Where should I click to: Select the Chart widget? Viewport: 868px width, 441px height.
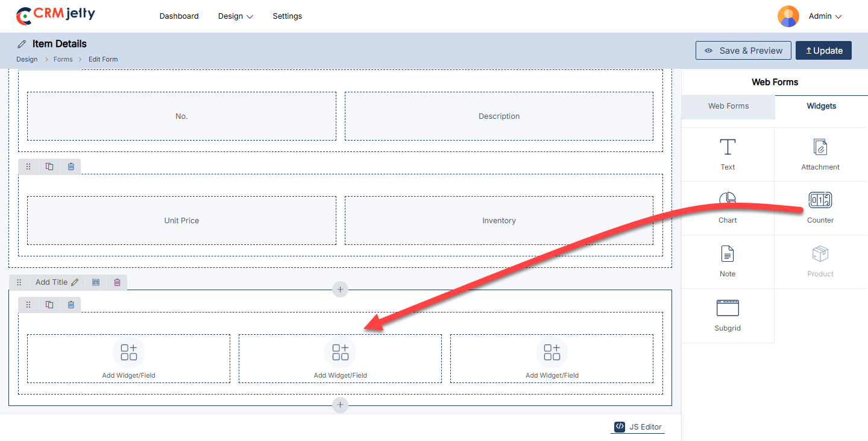(x=728, y=207)
